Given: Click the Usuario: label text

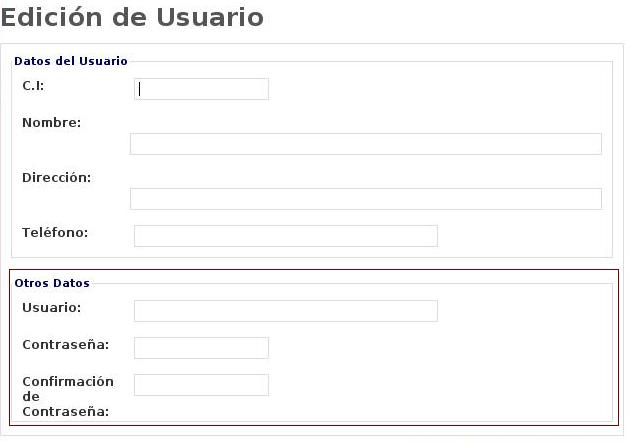Looking at the screenshot, I should pos(51,308).
